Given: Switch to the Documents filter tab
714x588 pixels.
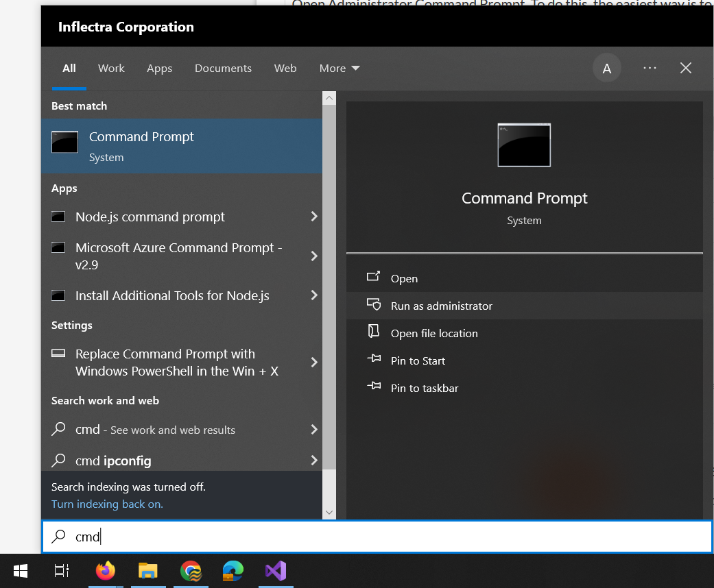Looking at the screenshot, I should [x=223, y=69].
